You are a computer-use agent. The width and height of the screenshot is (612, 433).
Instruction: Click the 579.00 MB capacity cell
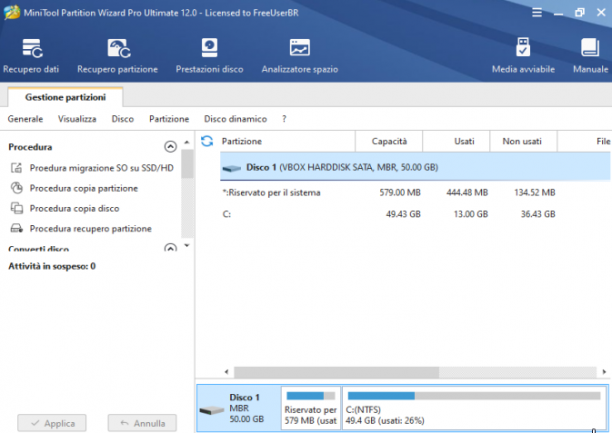[x=400, y=192]
